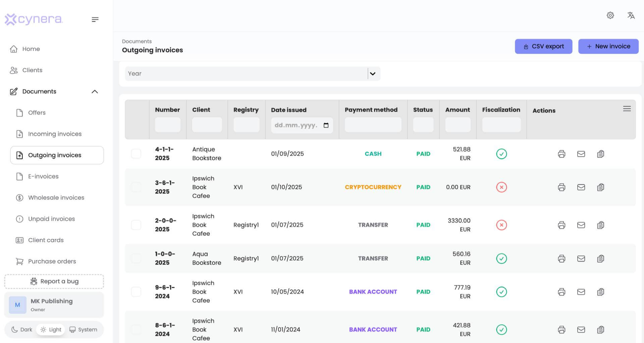This screenshot has height=343, width=644.
Task: Click the Cynera logo
Action: (x=34, y=19)
